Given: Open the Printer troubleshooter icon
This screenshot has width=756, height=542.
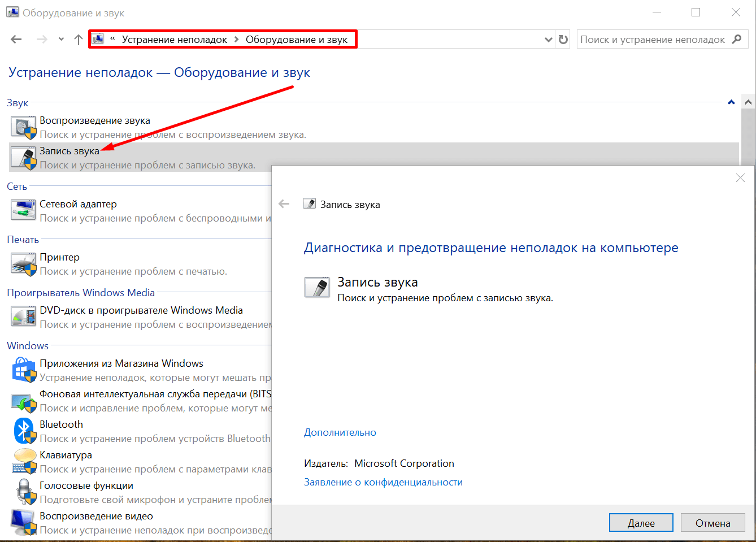Looking at the screenshot, I should [x=23, y=264].
